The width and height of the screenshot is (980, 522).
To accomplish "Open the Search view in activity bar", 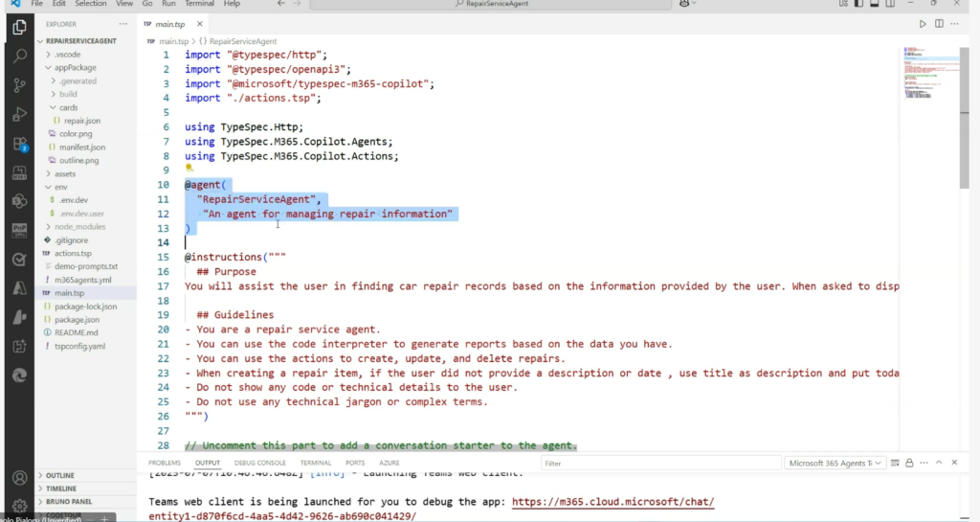I will pos(19,56).
